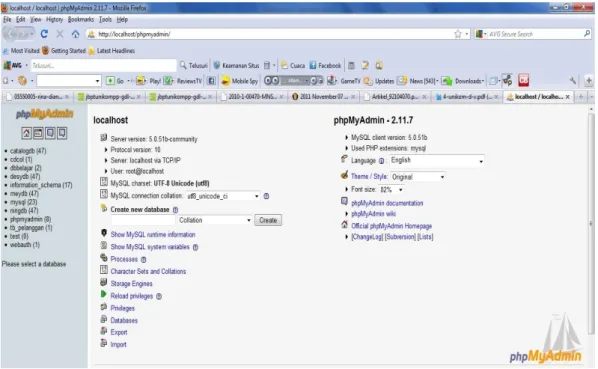598x369 pixels.
Task: Click the Updates toolbar button
Action: [x=379, y=81]
